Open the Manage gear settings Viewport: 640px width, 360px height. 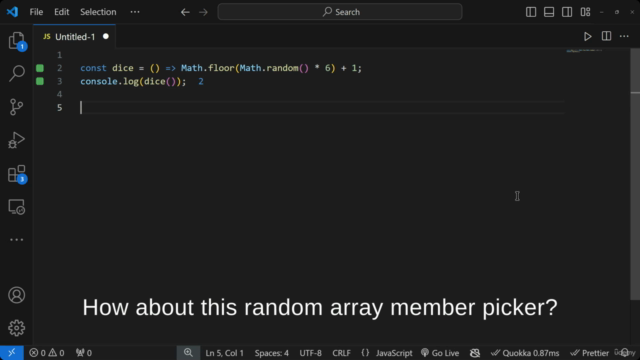(16, 328)
